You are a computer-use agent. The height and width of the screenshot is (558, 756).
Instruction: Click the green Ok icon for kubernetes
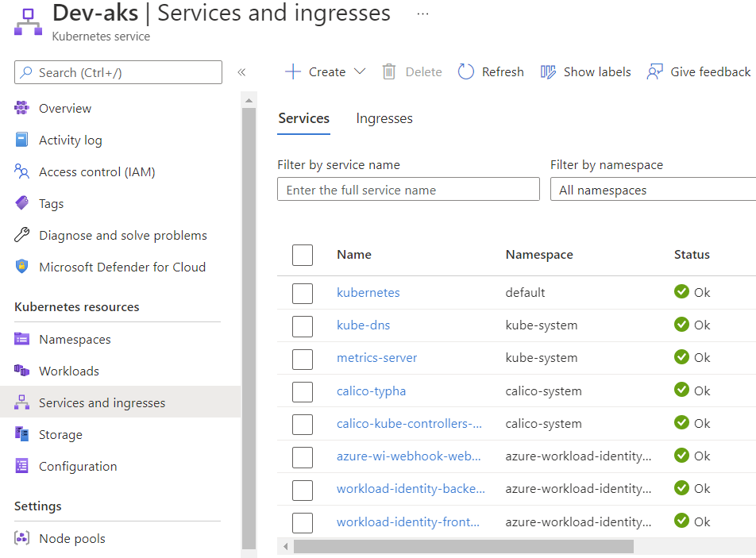[x=681, y=291]
